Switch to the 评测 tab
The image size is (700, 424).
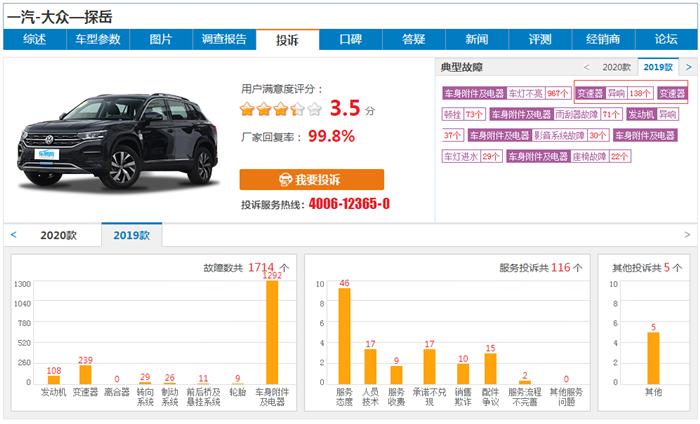click(x=540, y=39)
